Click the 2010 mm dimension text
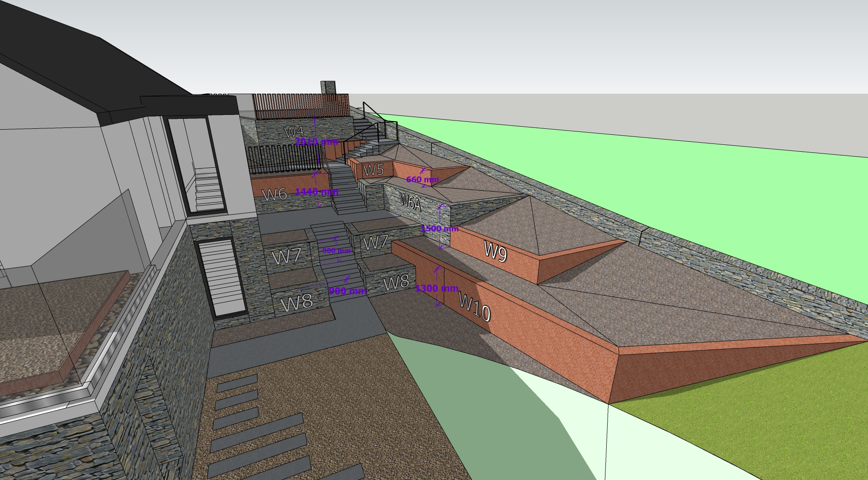Viewport: 868px width, 480px height. [x=316, y=142]
